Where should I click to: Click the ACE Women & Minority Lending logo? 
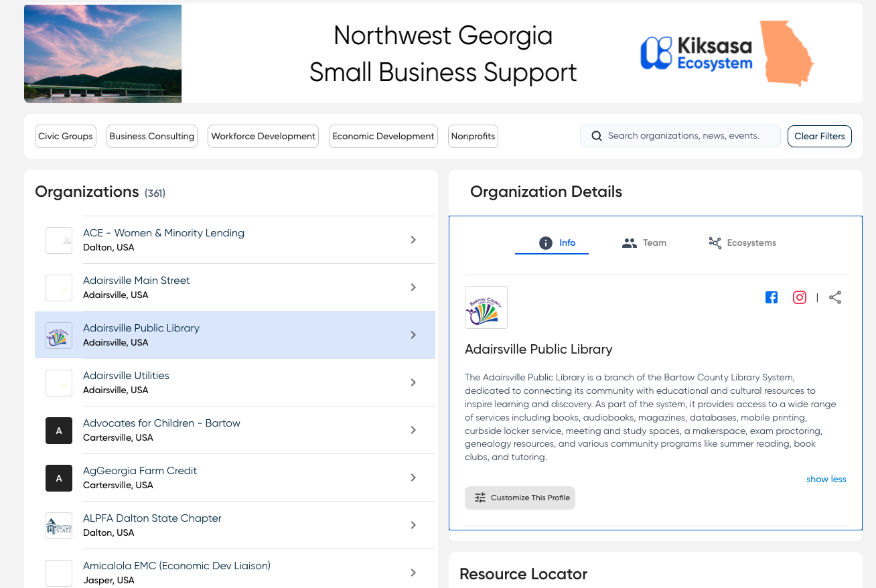point(59,240)
